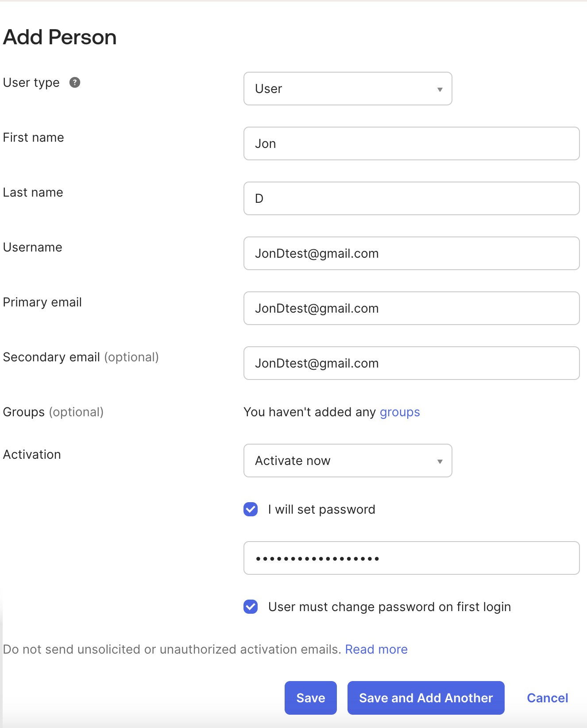
Task: Click 'Save and Add Another'
Action: 425,698
